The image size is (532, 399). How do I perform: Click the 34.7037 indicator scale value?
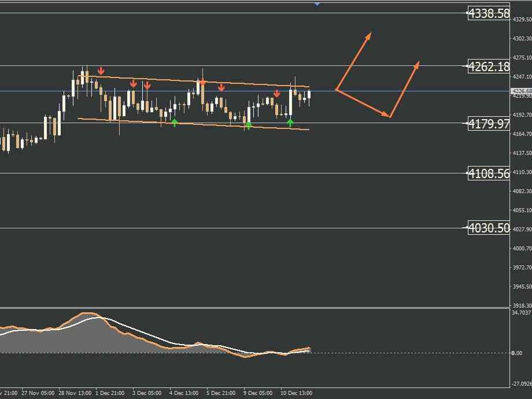coord(521,312)
